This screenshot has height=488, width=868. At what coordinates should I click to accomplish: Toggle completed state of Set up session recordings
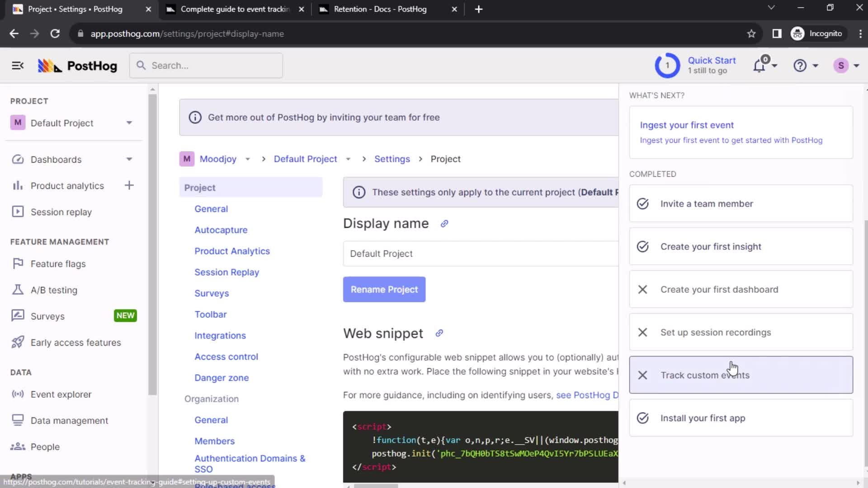pos(643,332)
